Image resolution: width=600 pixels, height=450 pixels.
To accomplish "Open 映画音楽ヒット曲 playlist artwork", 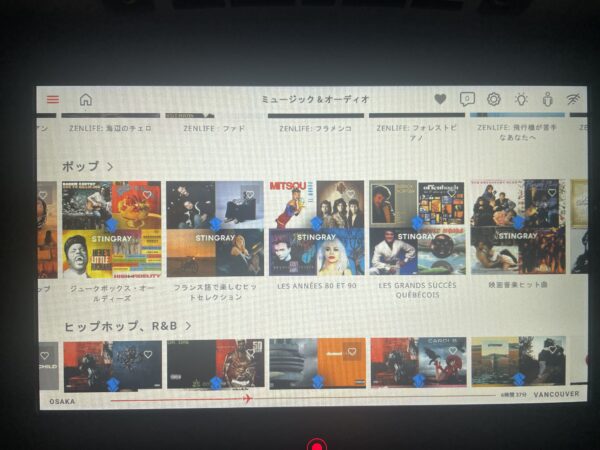I will tap(518, 227).
